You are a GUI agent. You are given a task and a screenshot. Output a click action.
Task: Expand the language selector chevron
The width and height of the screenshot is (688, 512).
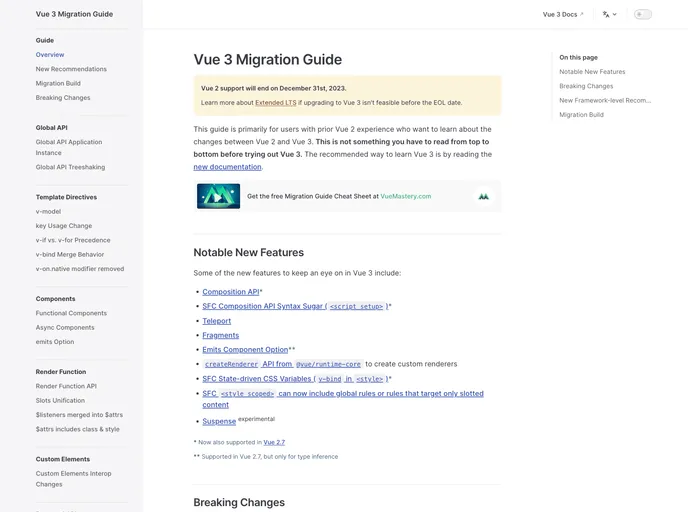[614, 14]
